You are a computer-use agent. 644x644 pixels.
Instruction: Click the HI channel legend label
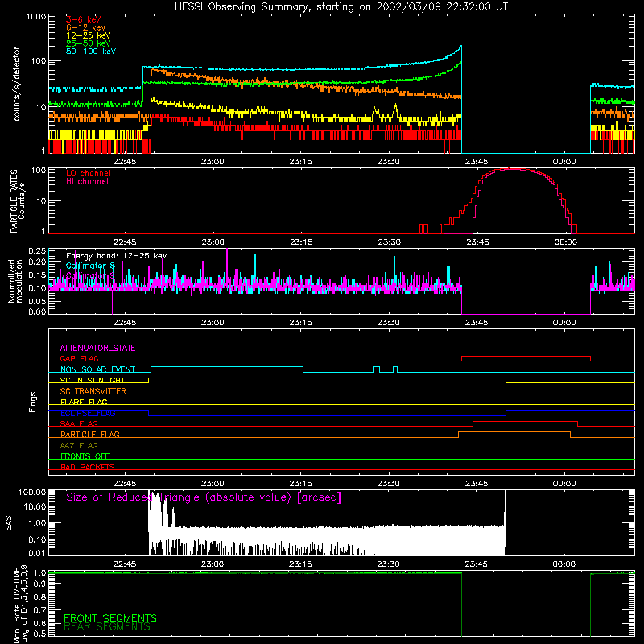click(x=87, y=182)
